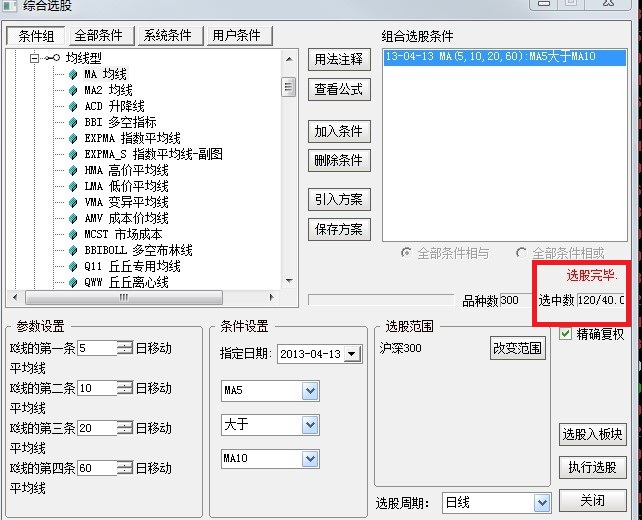Click the 加入条件 button
Viewport: 642px width, 520px height.
tap(339, 131)
